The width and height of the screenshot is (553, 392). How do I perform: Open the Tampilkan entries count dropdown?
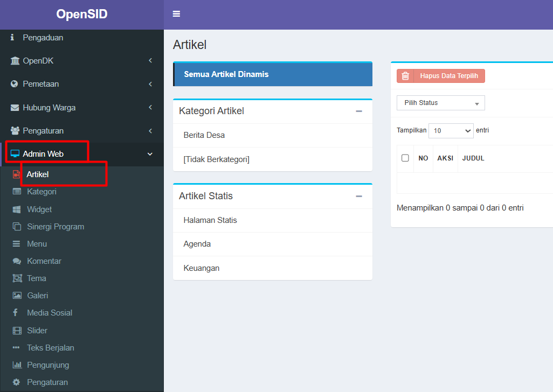coord(451,131)
